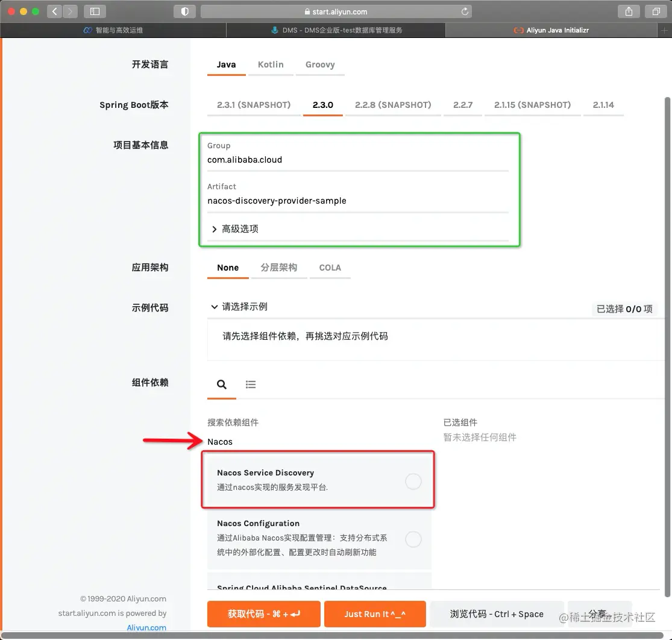Click the 暂未选择任何组件 text

point(480,438)
